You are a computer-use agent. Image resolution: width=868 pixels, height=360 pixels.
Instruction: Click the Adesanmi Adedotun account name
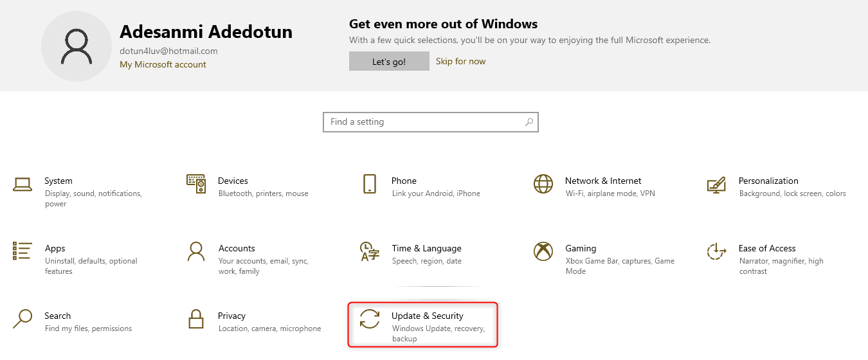click(x=206, y=32)
